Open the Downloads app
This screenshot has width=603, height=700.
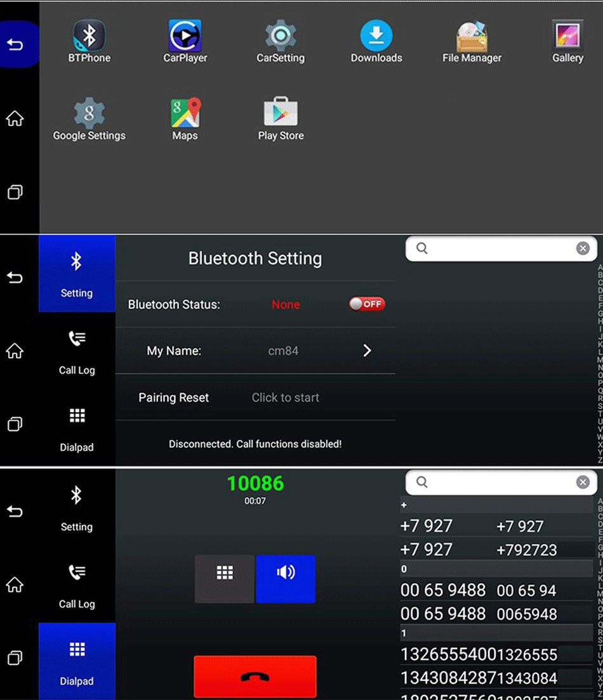pos(376,37)
